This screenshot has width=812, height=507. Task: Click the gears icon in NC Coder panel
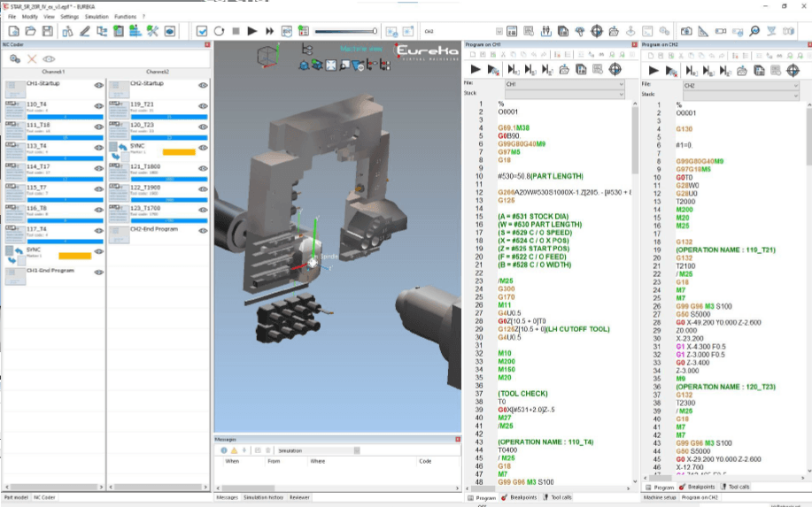pyautogui.click(x=15, y=59)
